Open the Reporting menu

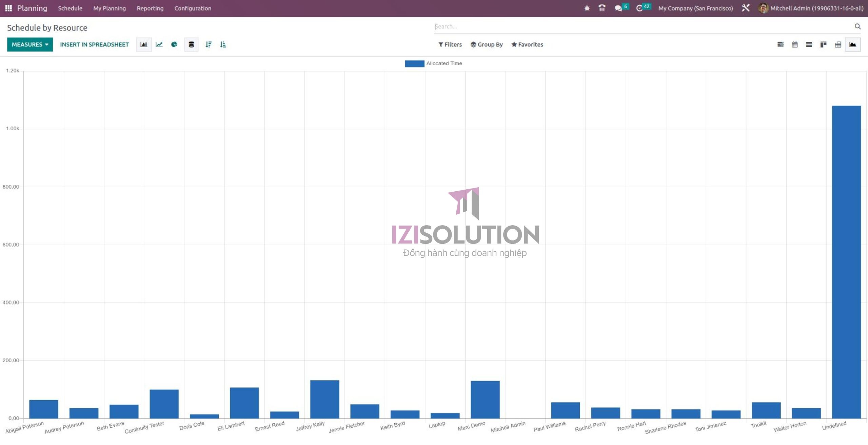click(150, 8)
